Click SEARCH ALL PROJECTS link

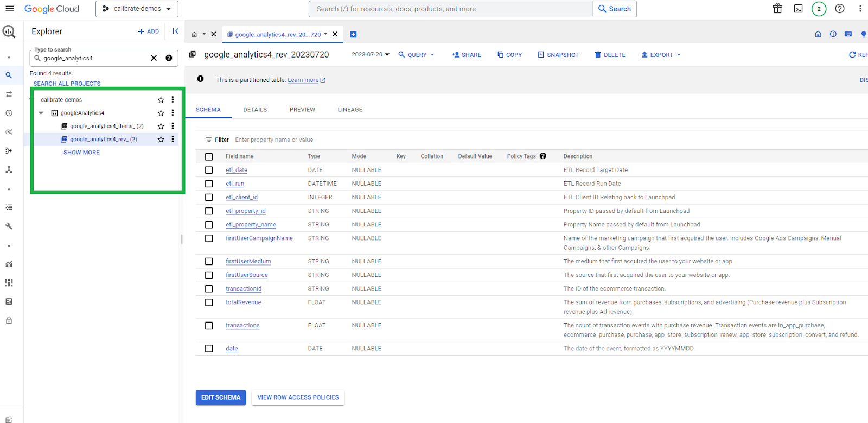point(67,84)
